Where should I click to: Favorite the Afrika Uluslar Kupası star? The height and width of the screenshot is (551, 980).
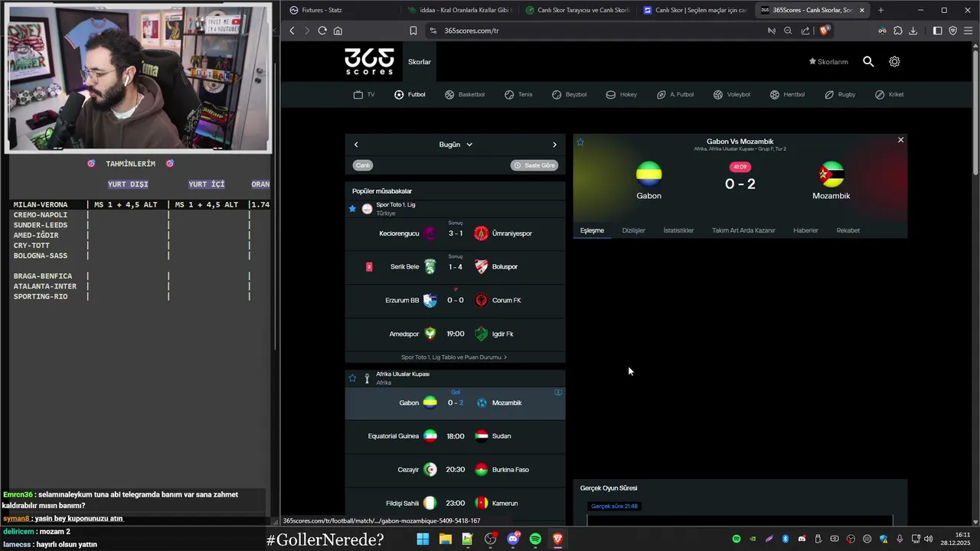pos(352,378)
